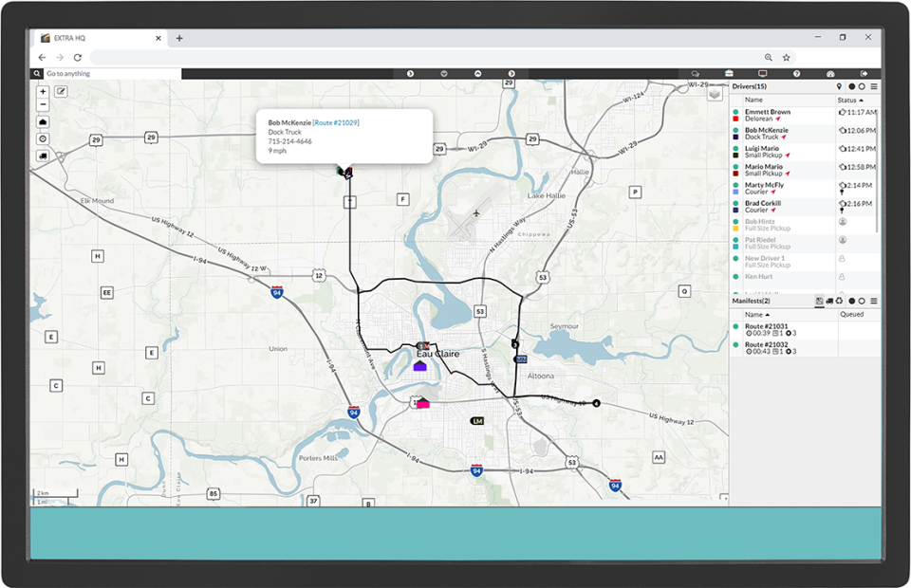Toggle Emmett Brown's green status dot
Screen dimensions: 911x588
point(735,112)
